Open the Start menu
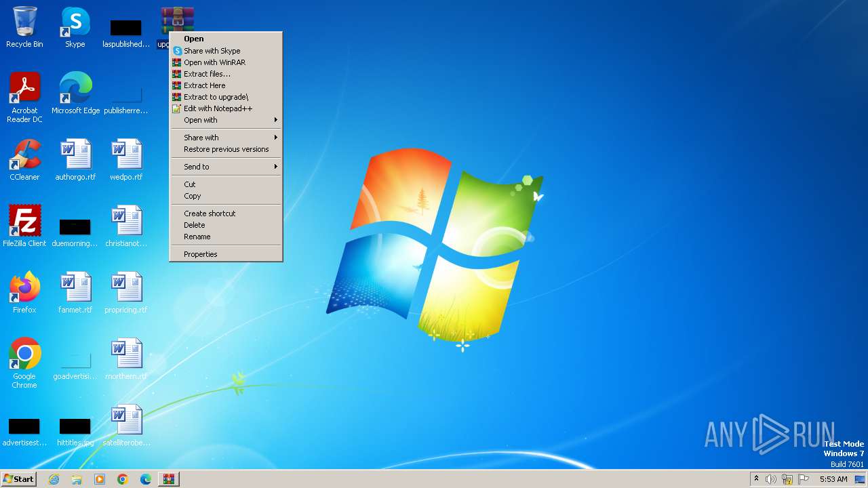 click(x=19, y=479)
